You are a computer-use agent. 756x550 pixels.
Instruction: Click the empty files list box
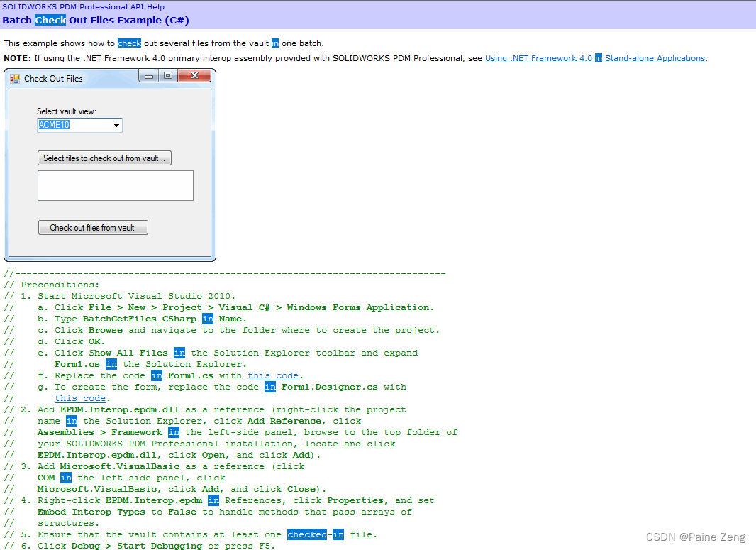[115, 185]
